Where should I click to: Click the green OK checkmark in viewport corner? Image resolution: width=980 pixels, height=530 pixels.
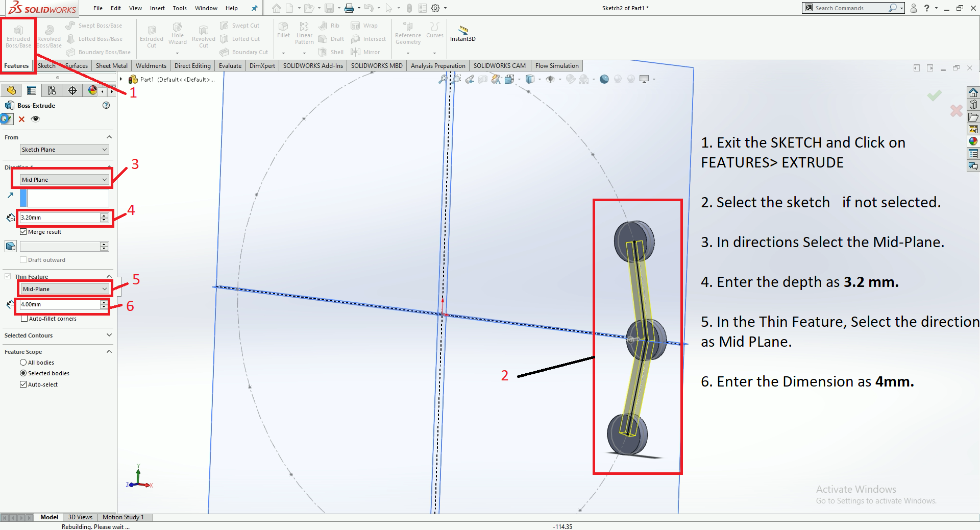(x=935, y=95)
